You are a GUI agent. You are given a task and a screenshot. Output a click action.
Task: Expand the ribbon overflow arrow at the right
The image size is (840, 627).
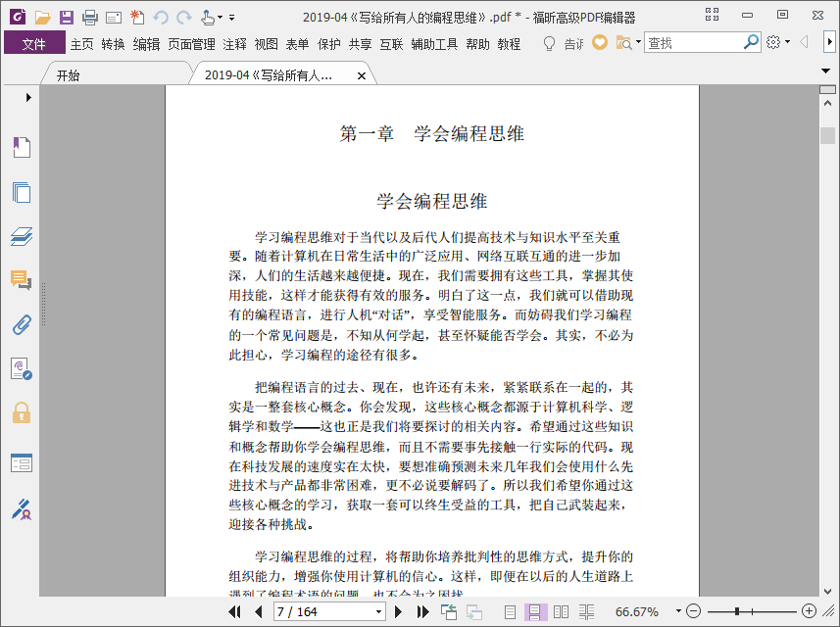click(x=830, y=42)
